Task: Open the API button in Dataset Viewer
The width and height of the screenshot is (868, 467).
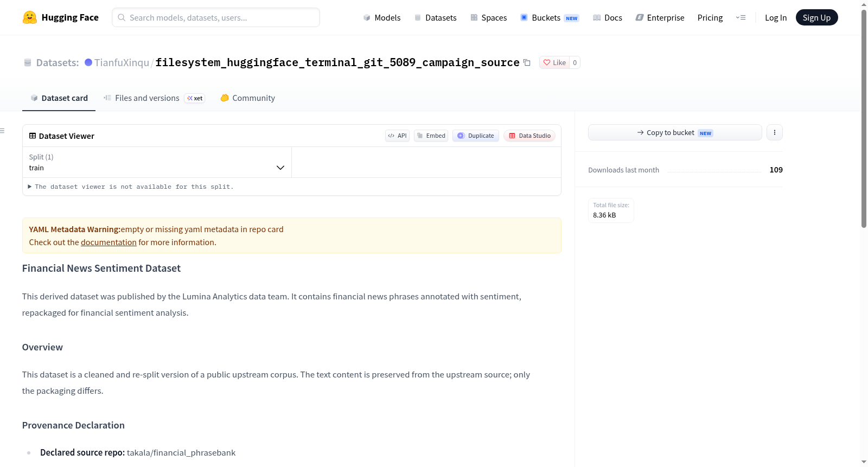Action: 397,136
